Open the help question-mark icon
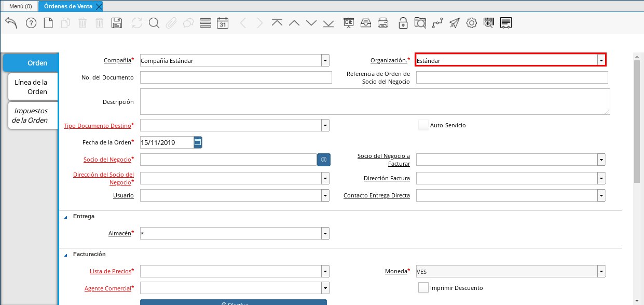 point(31,23)
